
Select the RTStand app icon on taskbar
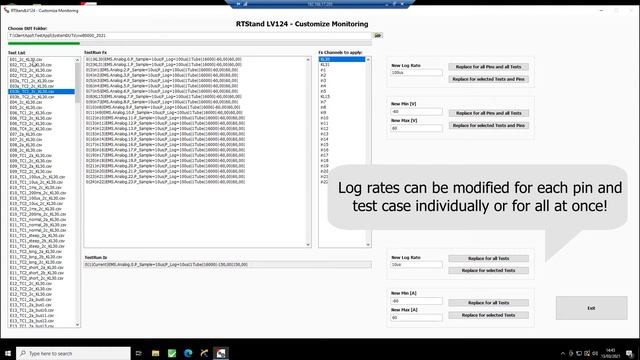(x=221, y=353)
